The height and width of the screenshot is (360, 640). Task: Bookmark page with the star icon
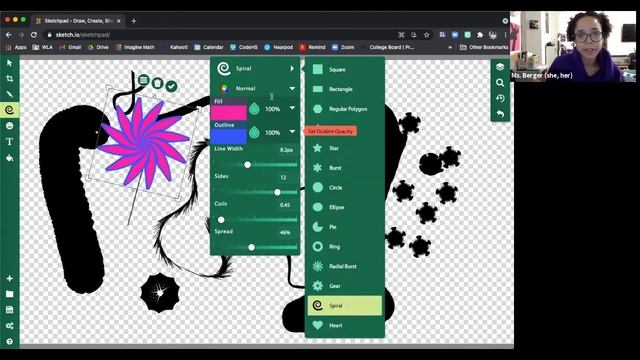pos(427,35)
